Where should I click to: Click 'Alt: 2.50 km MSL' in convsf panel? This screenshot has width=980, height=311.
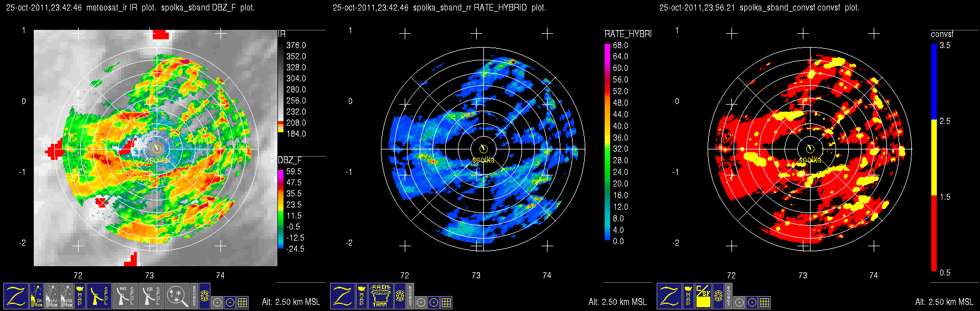(944, 302)
